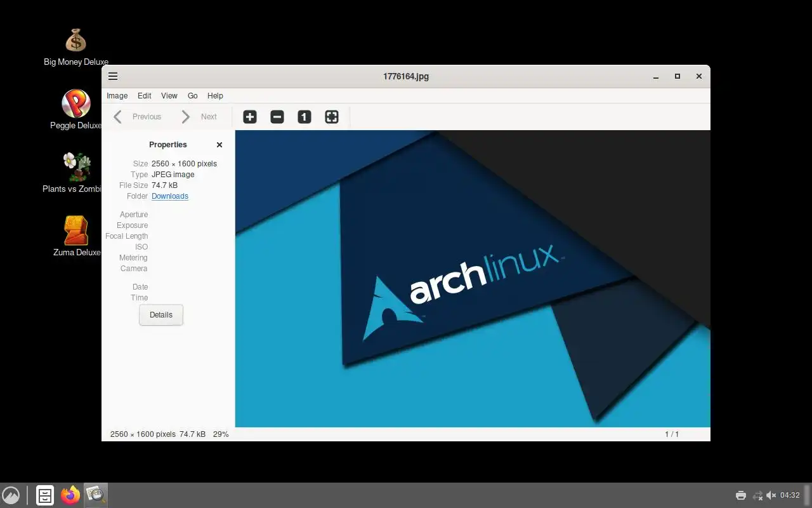Set normal size with the 1 icon
Screen dimensions: 812x508
click(x=304, y=117)
